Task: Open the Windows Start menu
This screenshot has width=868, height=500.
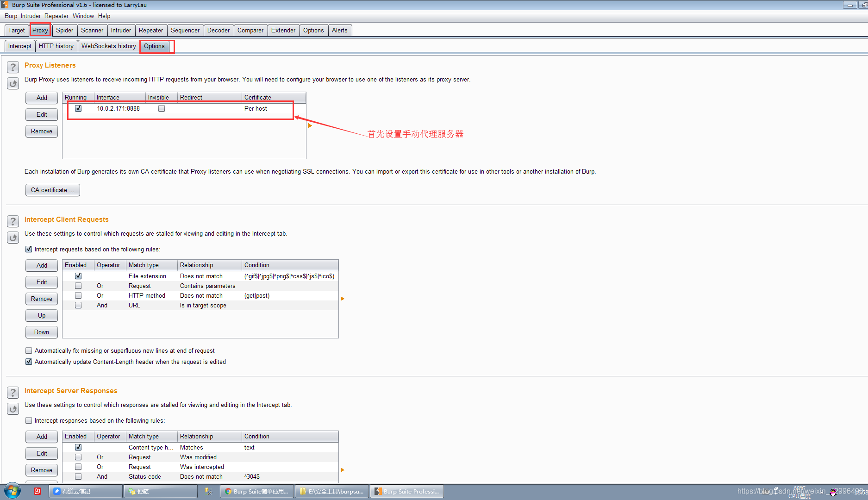Action: (12, 491)
